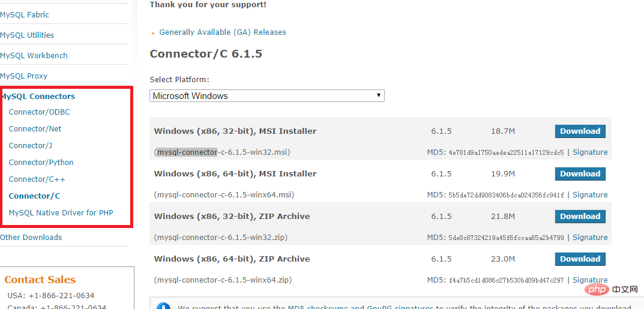Open the Select Platform dropdown
644x309 pixels.
pyautogui.click(x=267, y=96)
